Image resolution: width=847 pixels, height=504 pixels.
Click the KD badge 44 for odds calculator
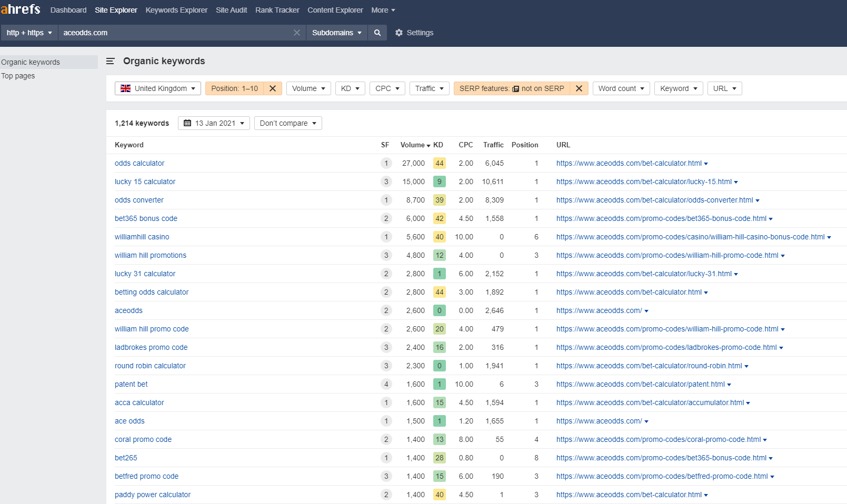(x=439, y=163)
